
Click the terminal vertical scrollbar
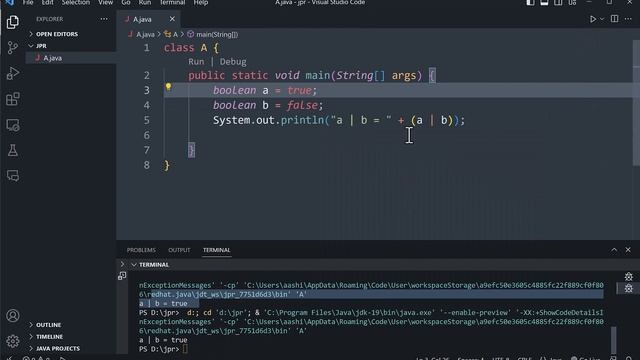click(613, 340)
